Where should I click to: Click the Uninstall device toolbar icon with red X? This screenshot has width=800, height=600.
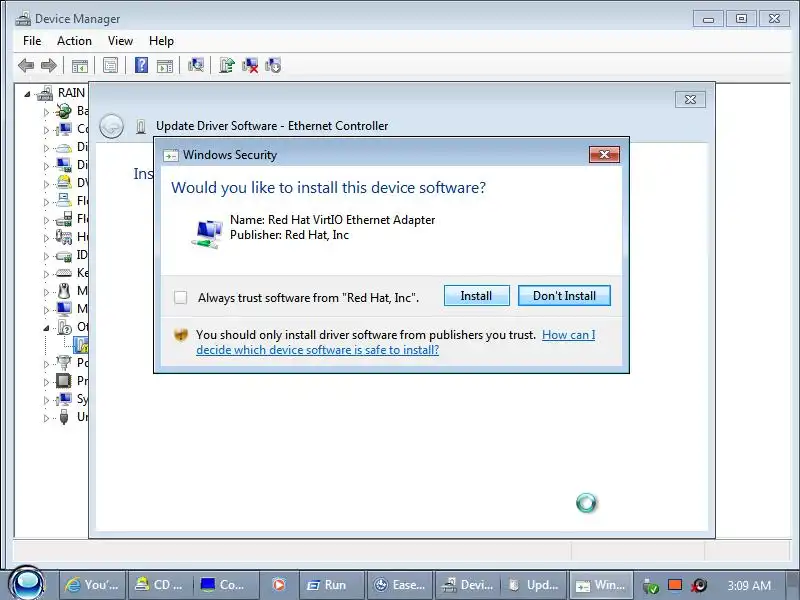point(250,65)
